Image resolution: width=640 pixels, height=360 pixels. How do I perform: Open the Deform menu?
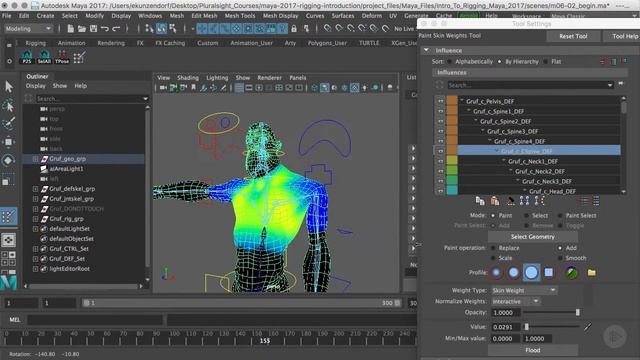click(371, 16)
